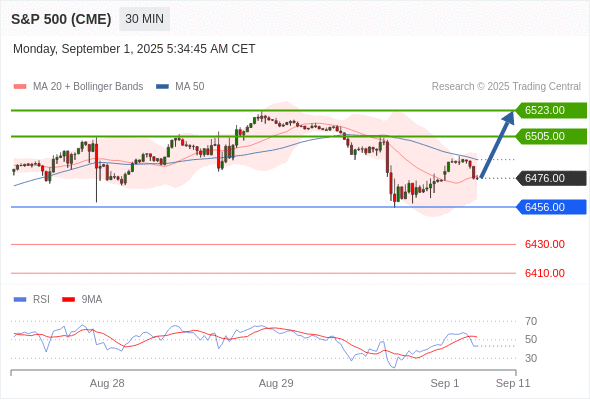Click the 30 MIN timeframe badge
This screenshot has width=590, height=400.
pos(144,19)
